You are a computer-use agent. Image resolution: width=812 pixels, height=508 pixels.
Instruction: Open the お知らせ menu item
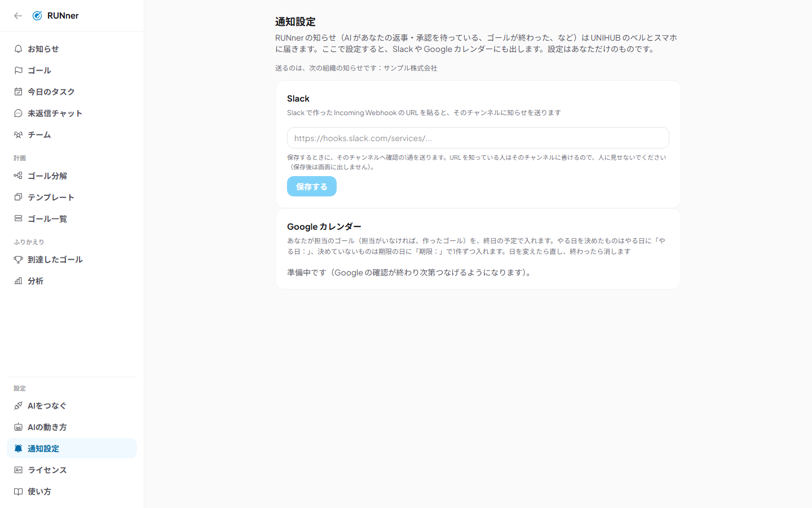(x=72, y=49)
